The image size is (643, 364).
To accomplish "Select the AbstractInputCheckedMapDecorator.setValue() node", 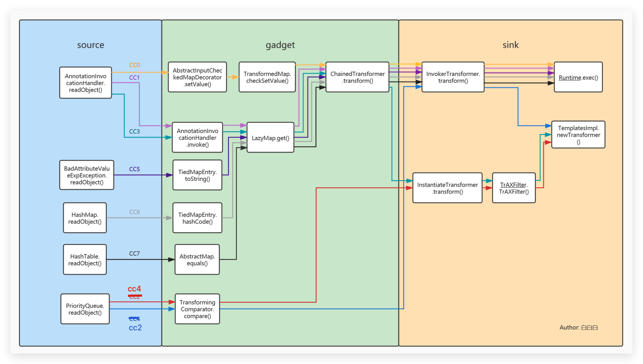I will tap(197, 77).
